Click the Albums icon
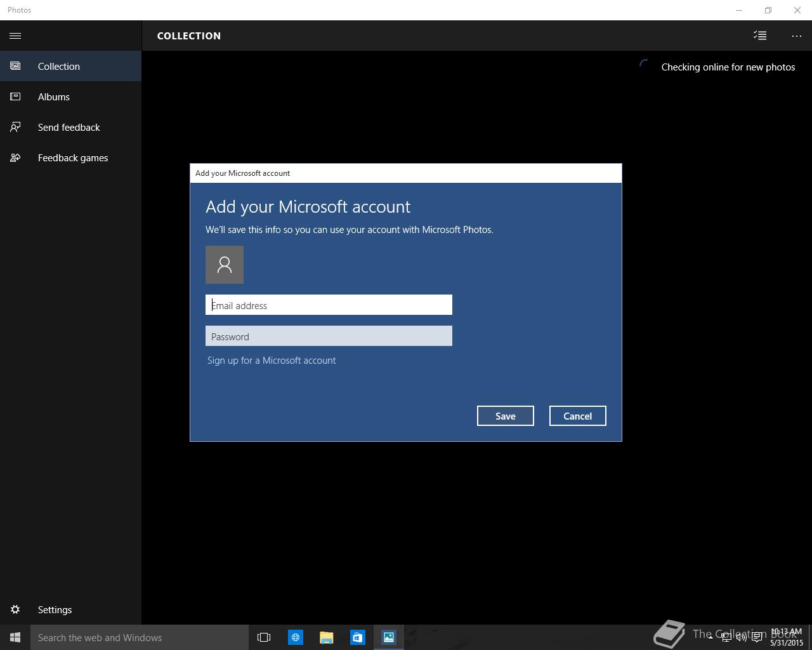 tap(15, 96)
